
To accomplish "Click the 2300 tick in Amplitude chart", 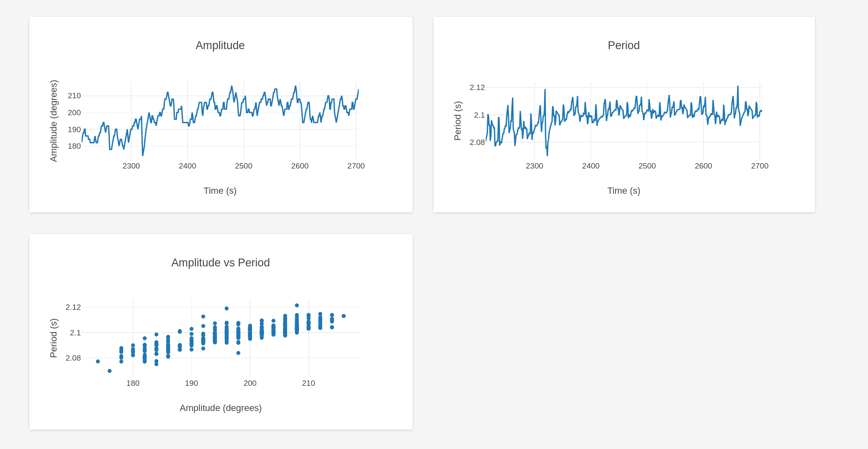I will coord(131,166).
